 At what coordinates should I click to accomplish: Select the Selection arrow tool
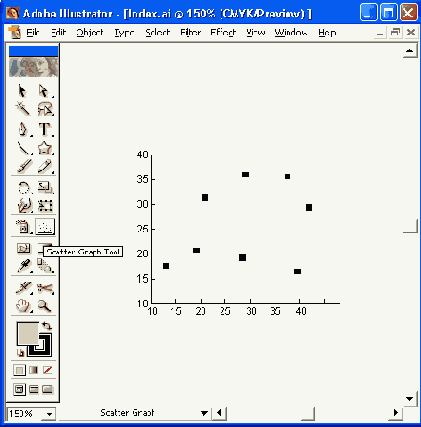[23, 91]
